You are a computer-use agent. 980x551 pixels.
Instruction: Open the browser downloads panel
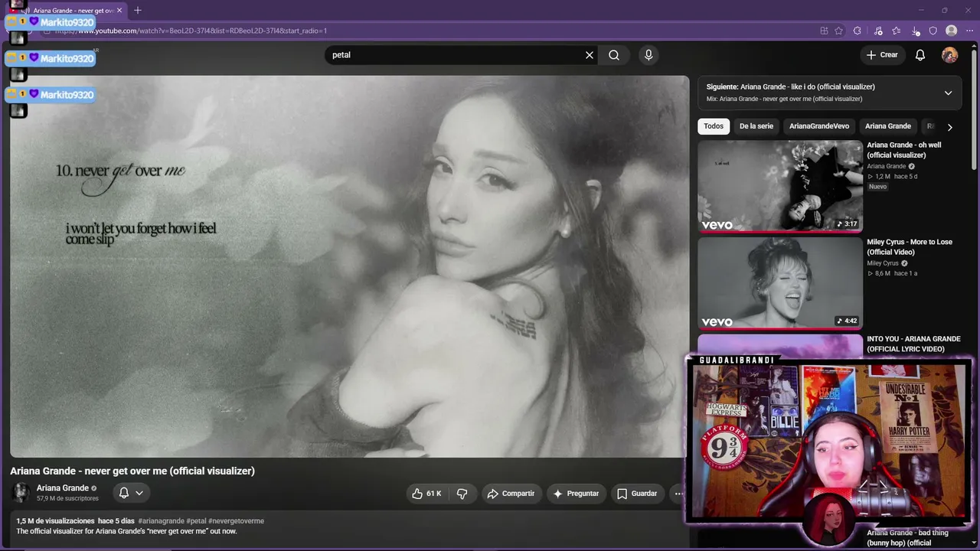916,31
